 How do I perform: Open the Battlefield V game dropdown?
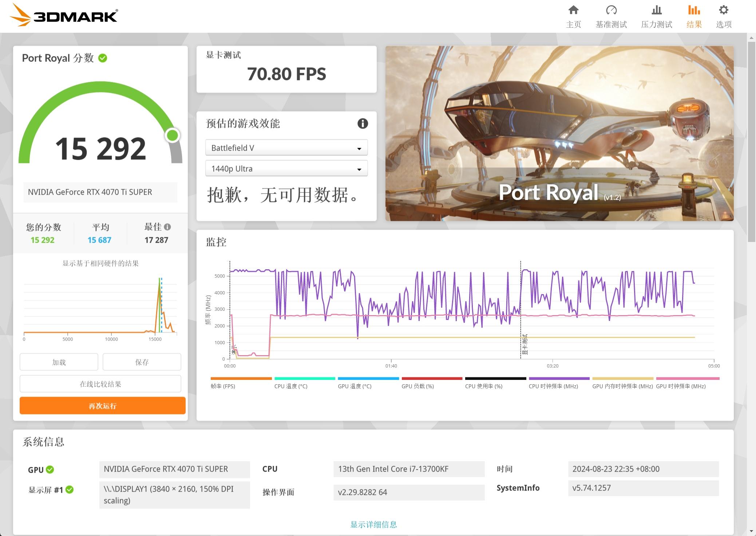point(286,148)
